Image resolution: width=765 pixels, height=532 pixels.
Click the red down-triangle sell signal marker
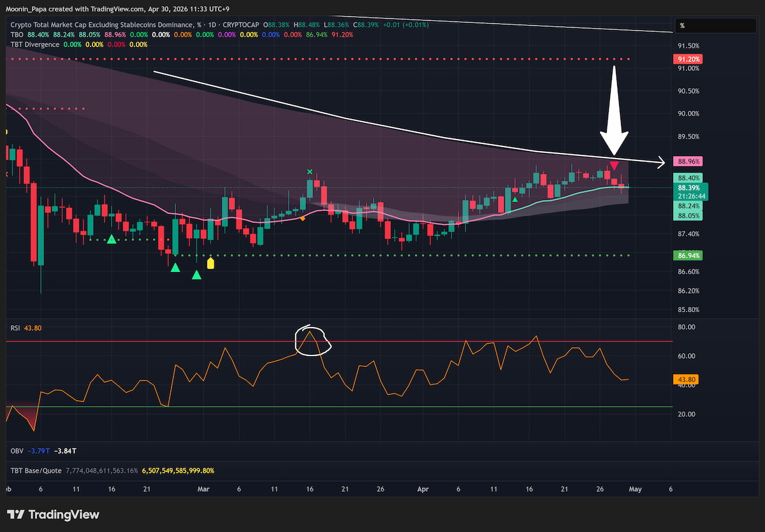[x=613, y=166]
